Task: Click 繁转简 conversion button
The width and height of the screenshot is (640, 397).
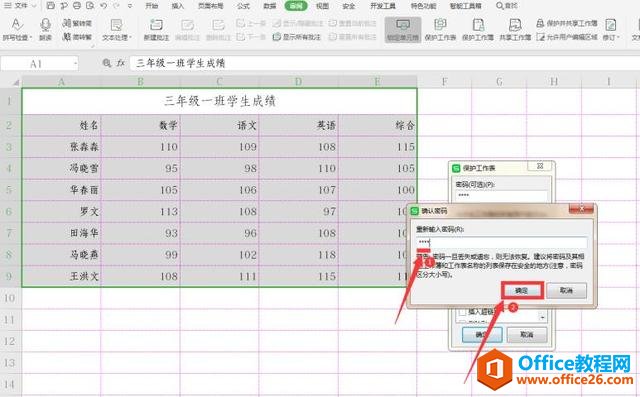Action: (77, 23)
